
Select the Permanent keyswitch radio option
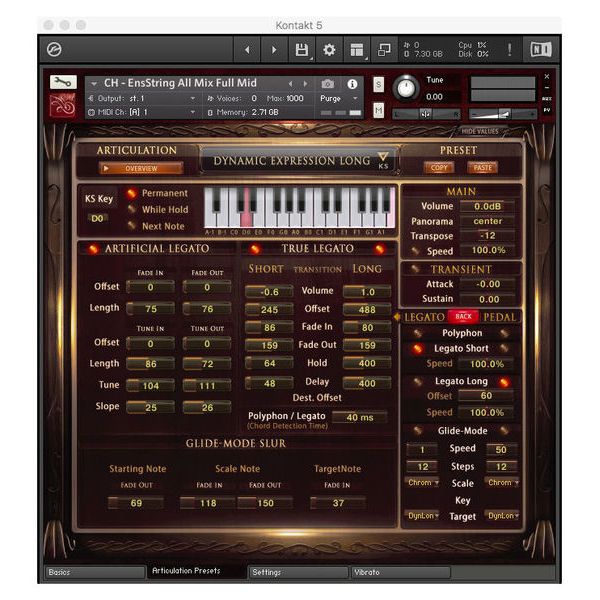tap(131, 194)
